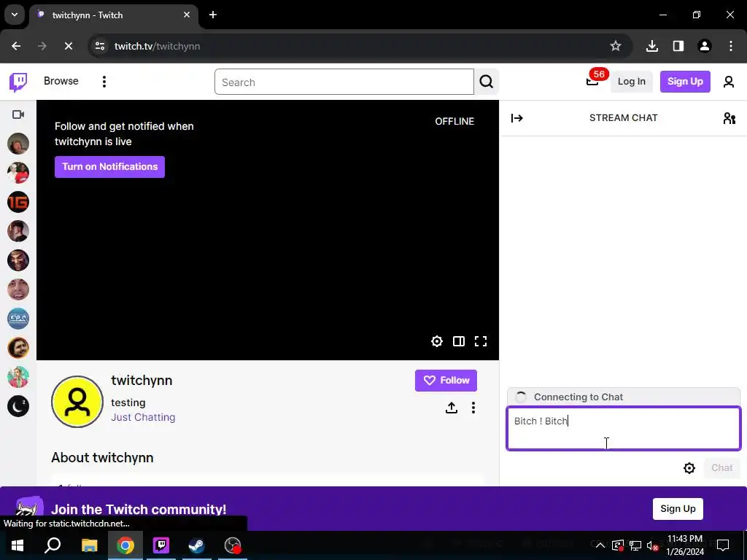Open new tab with plus button

pyautogui.click(x=213, y=15)
